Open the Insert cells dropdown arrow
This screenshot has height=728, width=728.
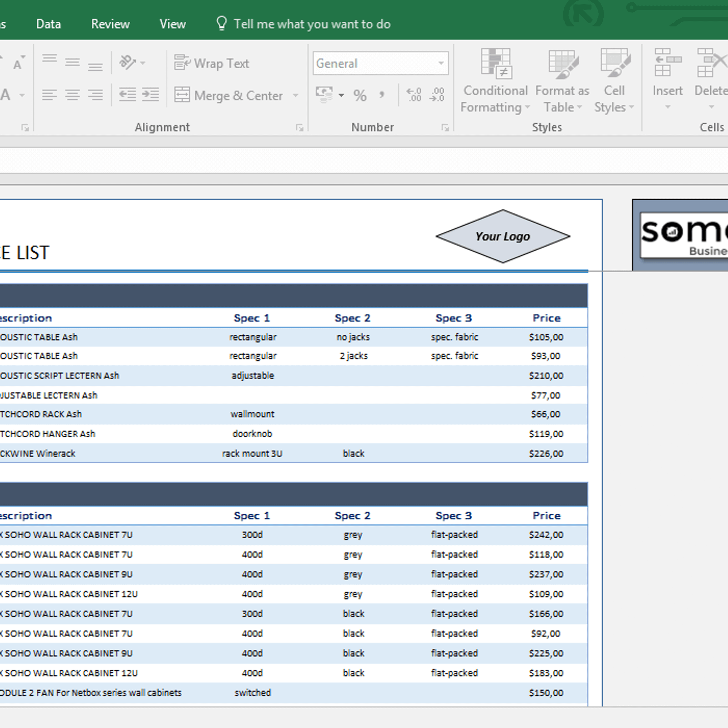667,107
